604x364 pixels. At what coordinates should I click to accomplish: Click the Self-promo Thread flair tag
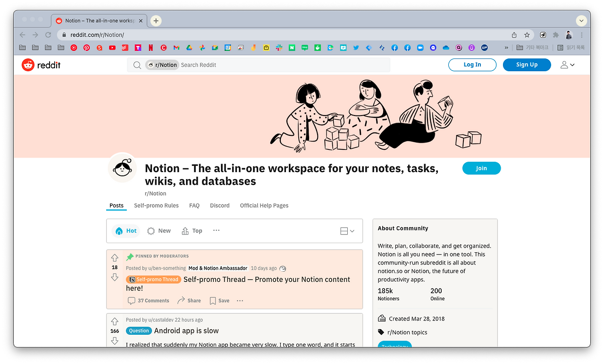(x=153, y=280)
